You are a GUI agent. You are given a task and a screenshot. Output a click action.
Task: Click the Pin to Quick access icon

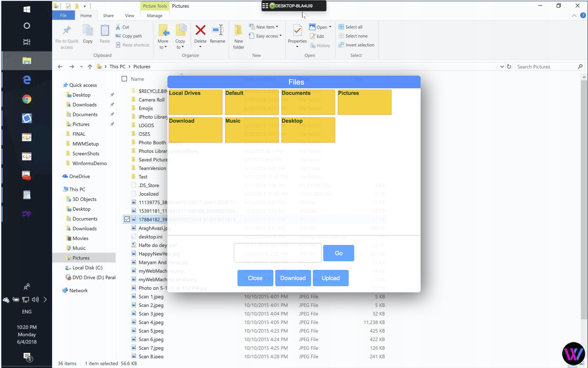point(67,30)
